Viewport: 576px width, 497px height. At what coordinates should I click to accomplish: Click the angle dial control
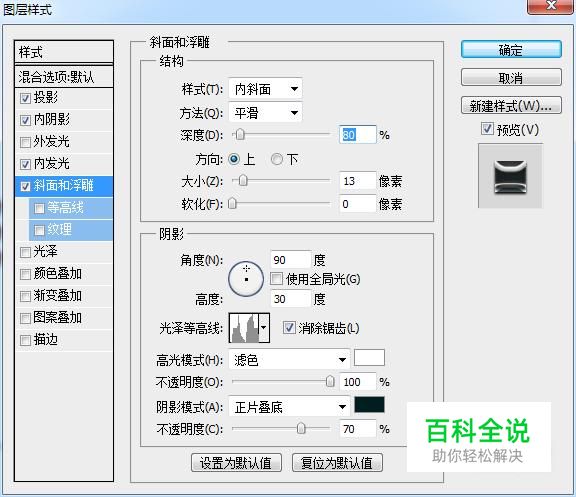(246, 279)
